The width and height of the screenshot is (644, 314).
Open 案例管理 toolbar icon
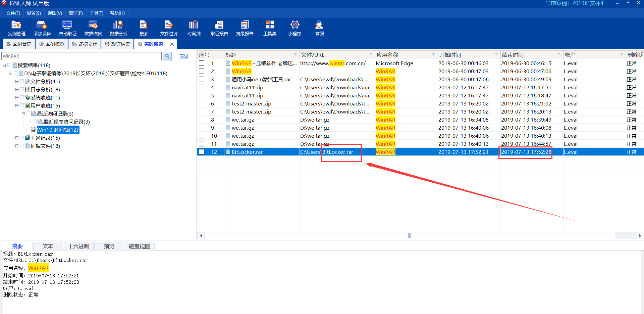16,28
